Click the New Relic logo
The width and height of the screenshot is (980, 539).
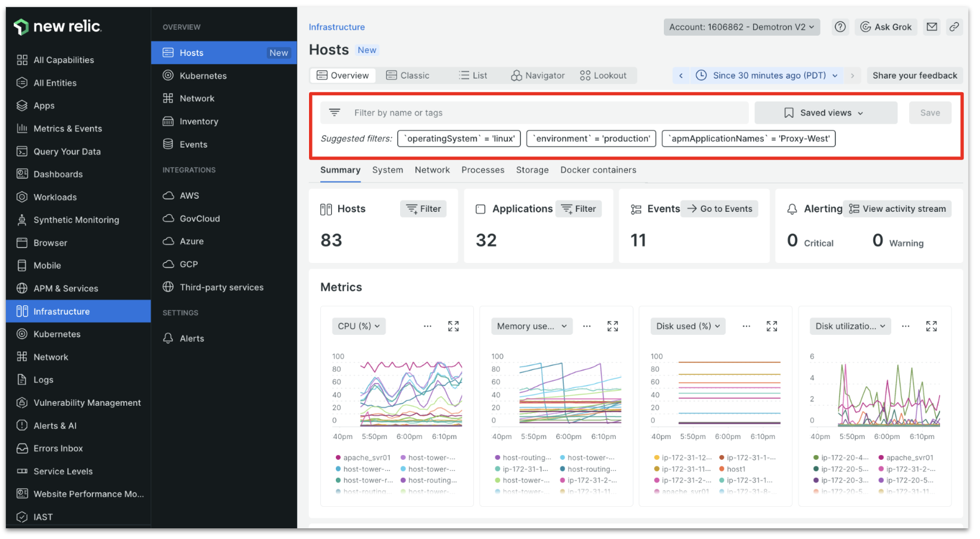point(58,27)
